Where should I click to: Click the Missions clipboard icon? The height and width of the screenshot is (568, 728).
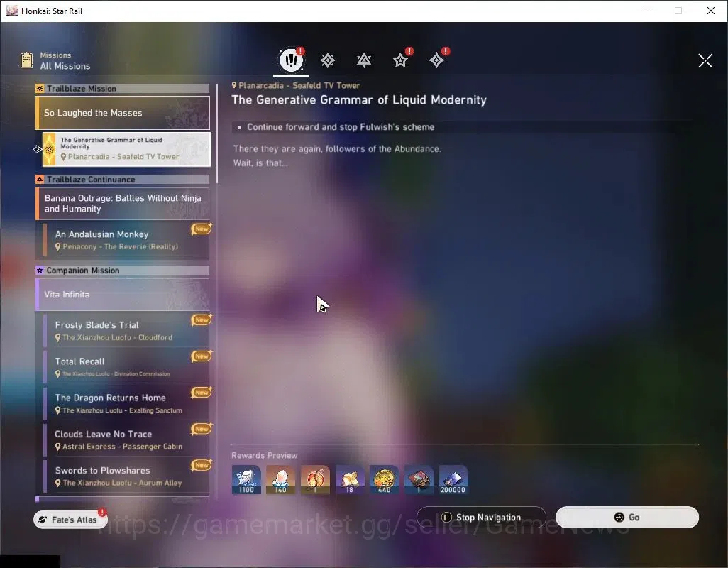tap(26, 60)
